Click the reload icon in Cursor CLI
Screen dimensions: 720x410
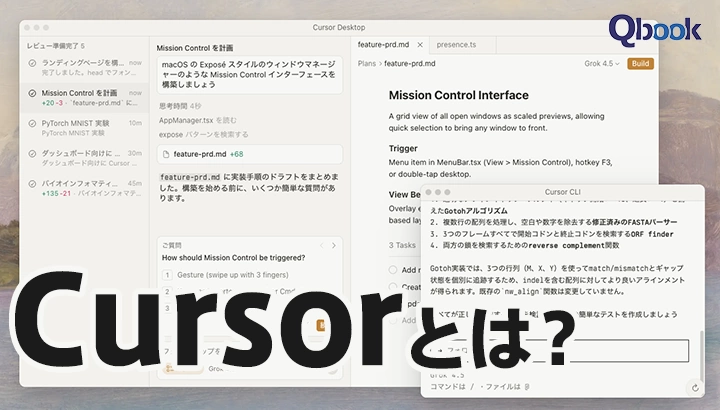click(695, 388)
